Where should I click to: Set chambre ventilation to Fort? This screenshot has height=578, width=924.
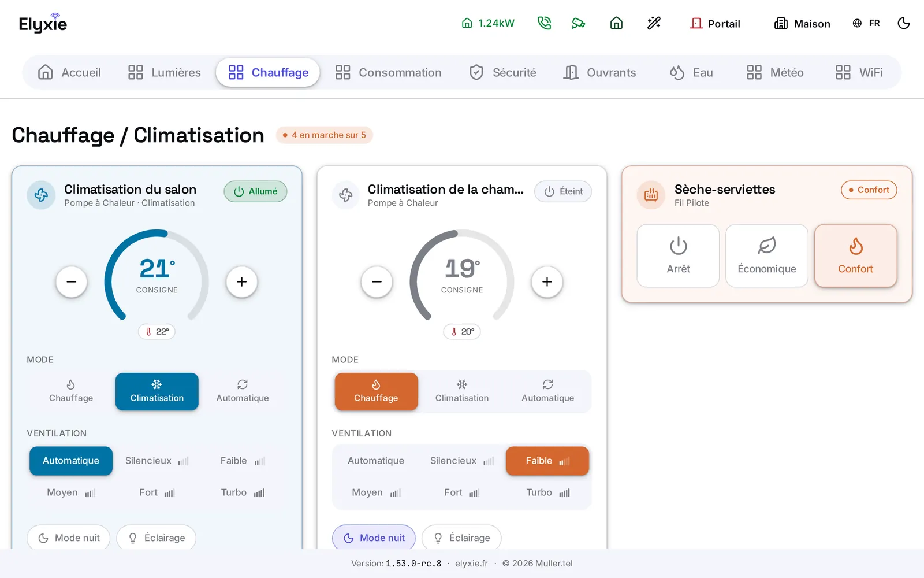(x=462, y=492)
